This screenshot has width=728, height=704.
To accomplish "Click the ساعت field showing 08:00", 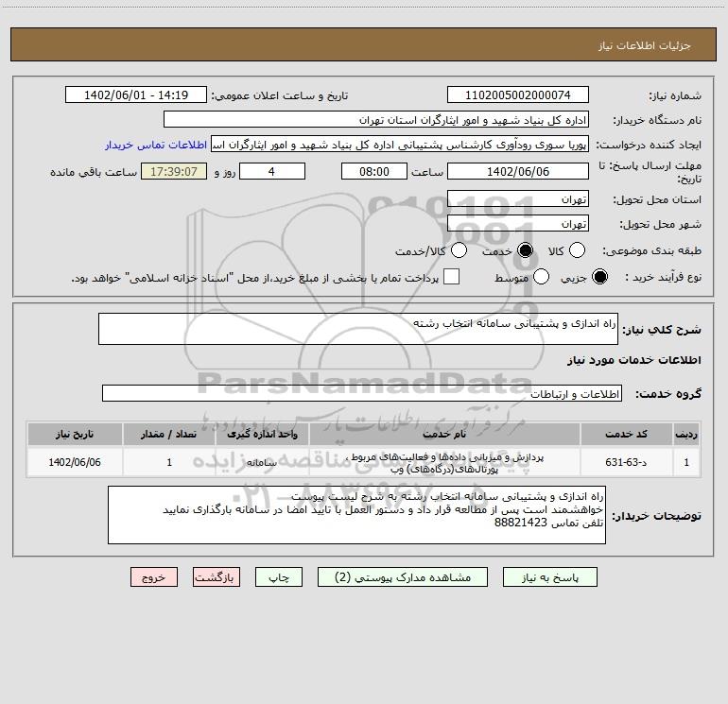I will 374,172.
